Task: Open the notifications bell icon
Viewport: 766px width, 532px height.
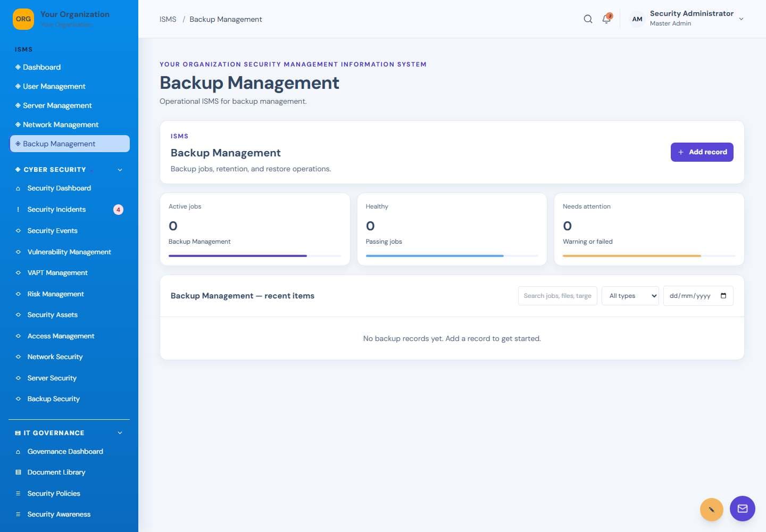Action: [606, 19]
